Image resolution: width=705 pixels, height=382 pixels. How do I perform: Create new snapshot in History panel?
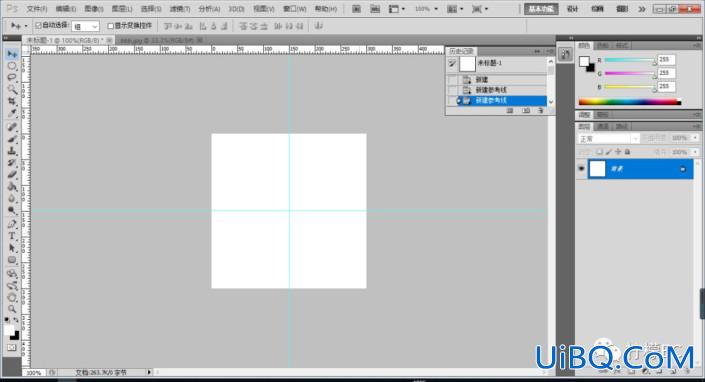coord(526,111)
